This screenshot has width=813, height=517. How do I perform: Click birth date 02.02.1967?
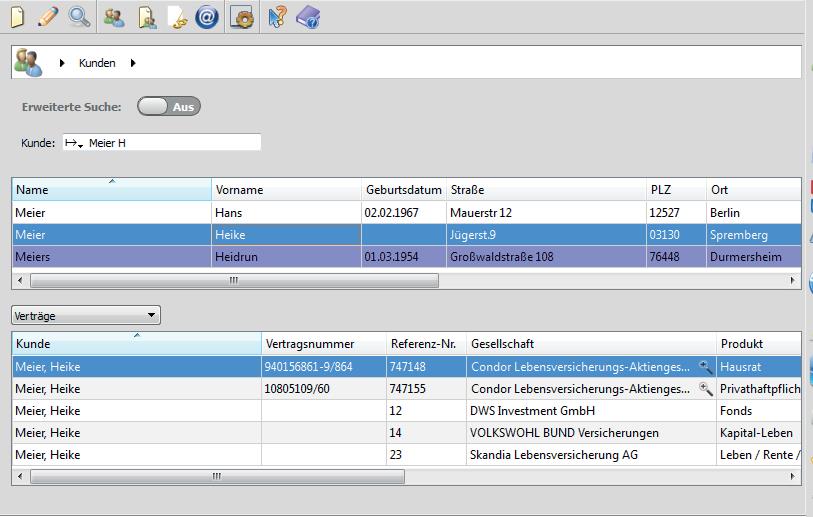pos(391,213)
